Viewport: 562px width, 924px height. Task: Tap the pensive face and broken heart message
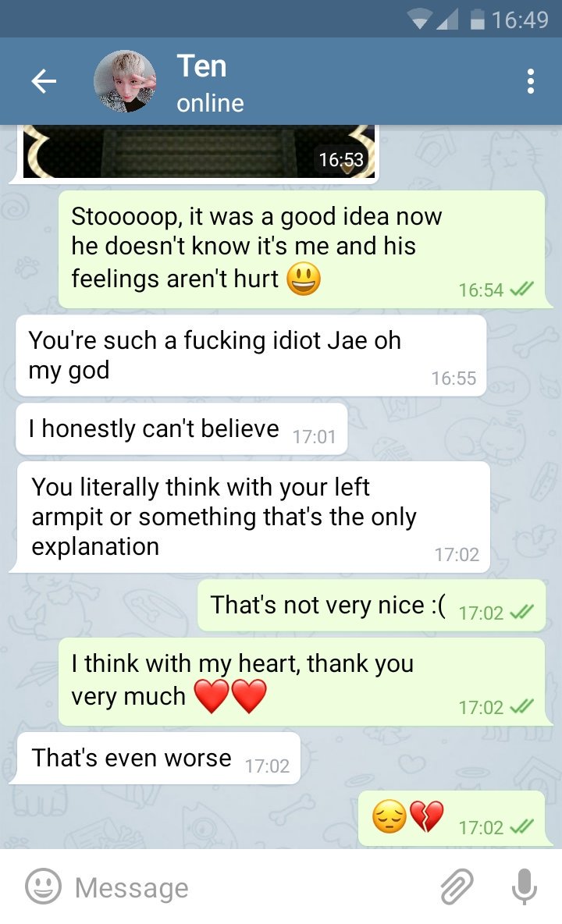click(452, 818)
